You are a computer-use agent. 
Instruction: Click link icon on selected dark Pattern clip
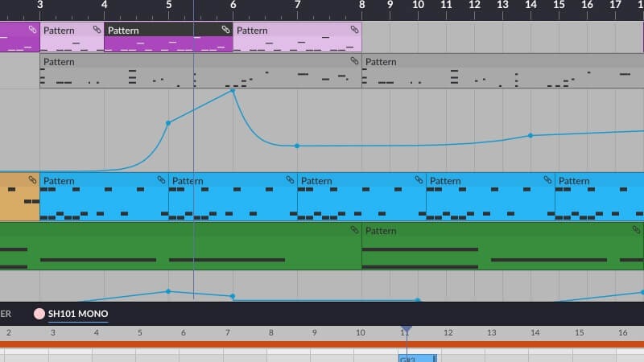225,29
